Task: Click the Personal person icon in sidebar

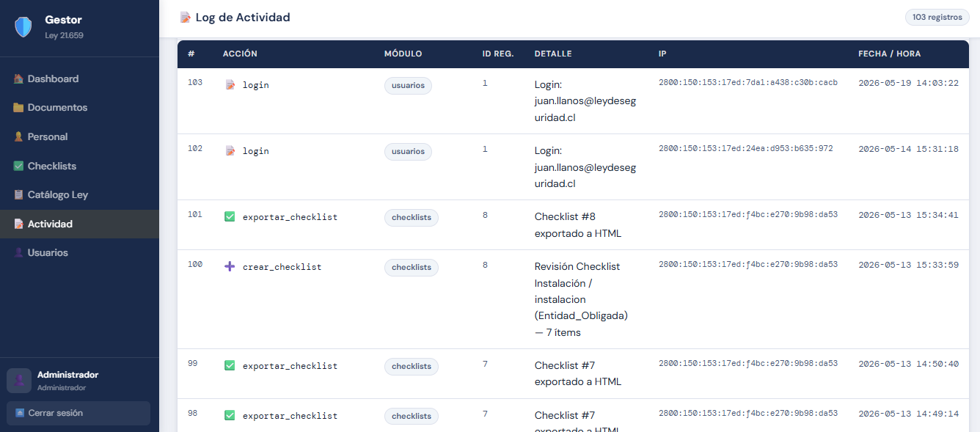Action: coord(18,137)
